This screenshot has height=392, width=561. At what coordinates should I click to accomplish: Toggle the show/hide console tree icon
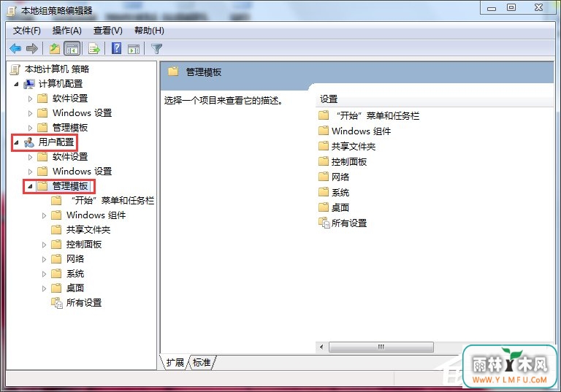click(72, 48)
